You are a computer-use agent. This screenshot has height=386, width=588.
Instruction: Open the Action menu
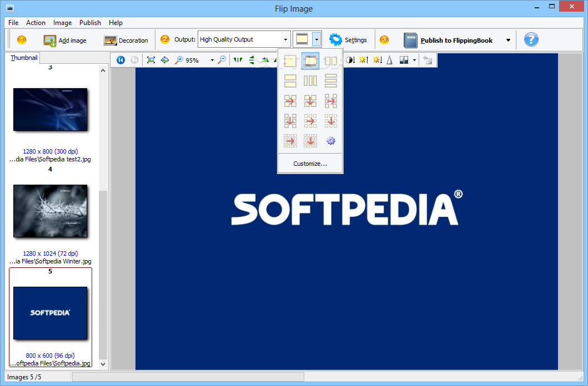[36, 23]
